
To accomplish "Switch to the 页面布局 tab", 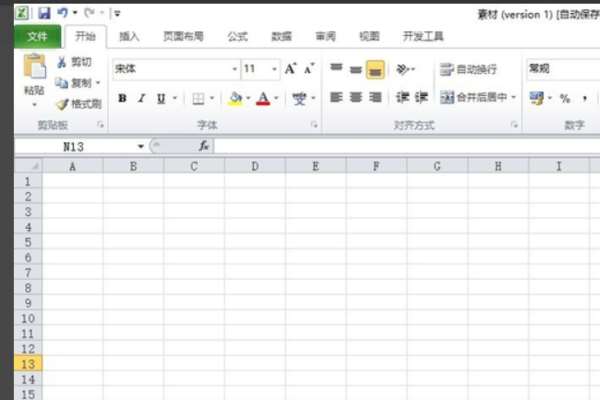I will 183,36.
